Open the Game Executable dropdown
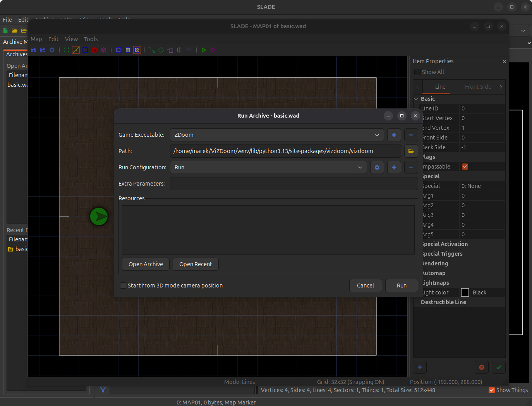Image resolution: width=532 pixels, height=406 pixels. (277, 135)
